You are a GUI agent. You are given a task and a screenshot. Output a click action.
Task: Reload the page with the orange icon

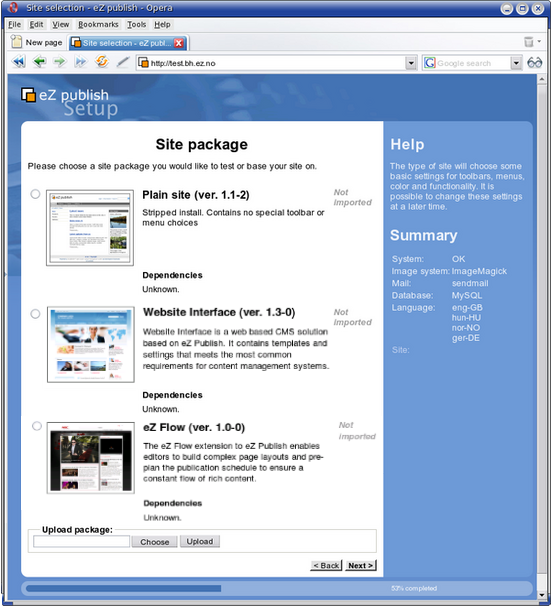pos(101,62)
